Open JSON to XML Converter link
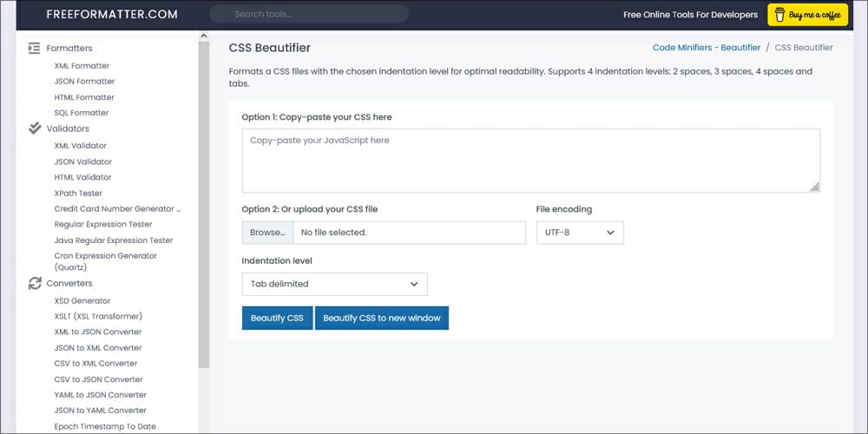This screenshot has height=434, width=868. (98, 348)
